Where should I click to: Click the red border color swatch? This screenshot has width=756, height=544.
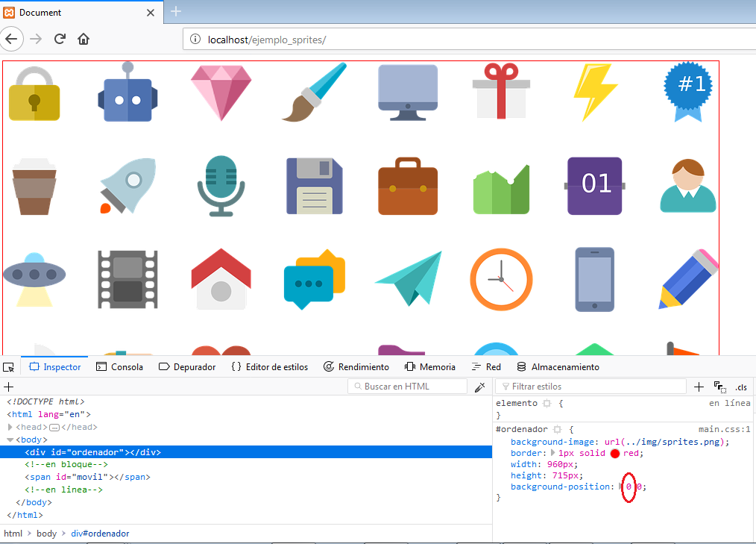(615, 454)
